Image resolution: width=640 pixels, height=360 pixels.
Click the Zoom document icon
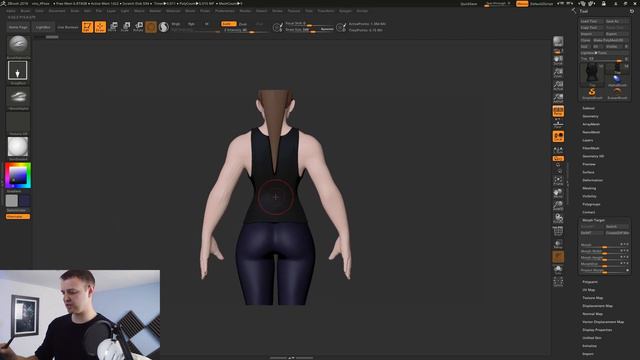tap(558, 73)
